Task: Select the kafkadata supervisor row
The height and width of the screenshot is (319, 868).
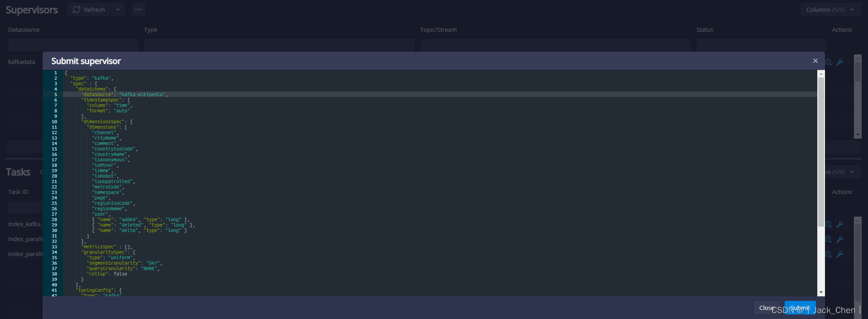Action: click(x=22, y=62)
